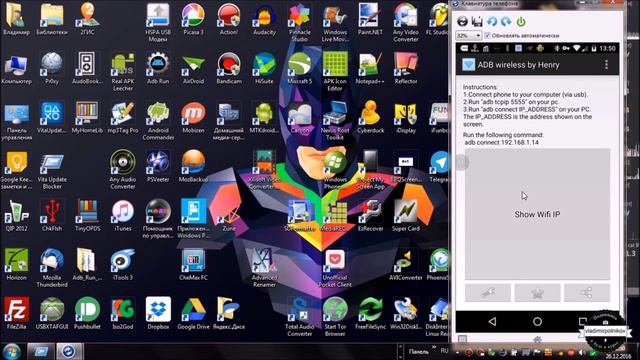Open the AirDroid desktop shortcut
This screenshot has height=360, width=640.
tap(193, 68)
